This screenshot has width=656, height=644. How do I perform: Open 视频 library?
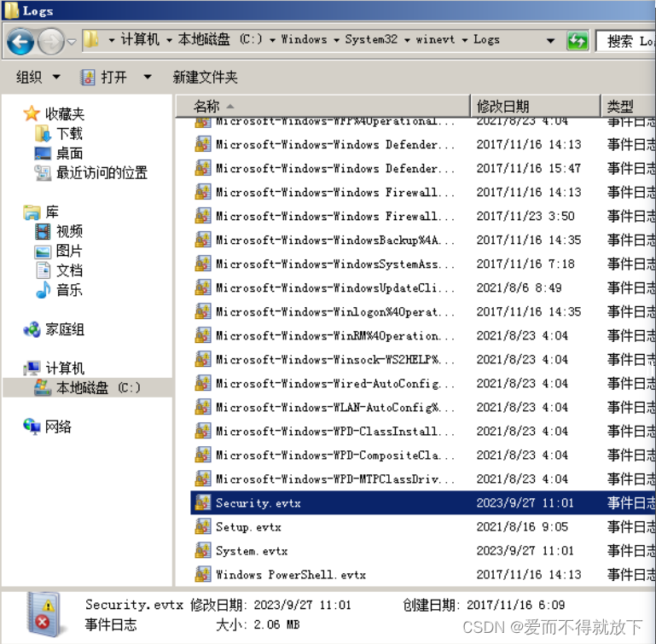[x=59, y=231]
